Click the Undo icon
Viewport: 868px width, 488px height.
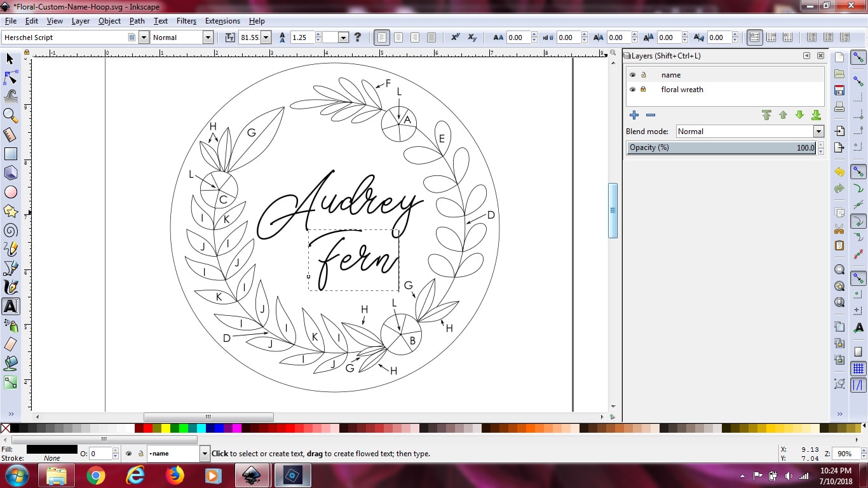(x=839, y=172)
